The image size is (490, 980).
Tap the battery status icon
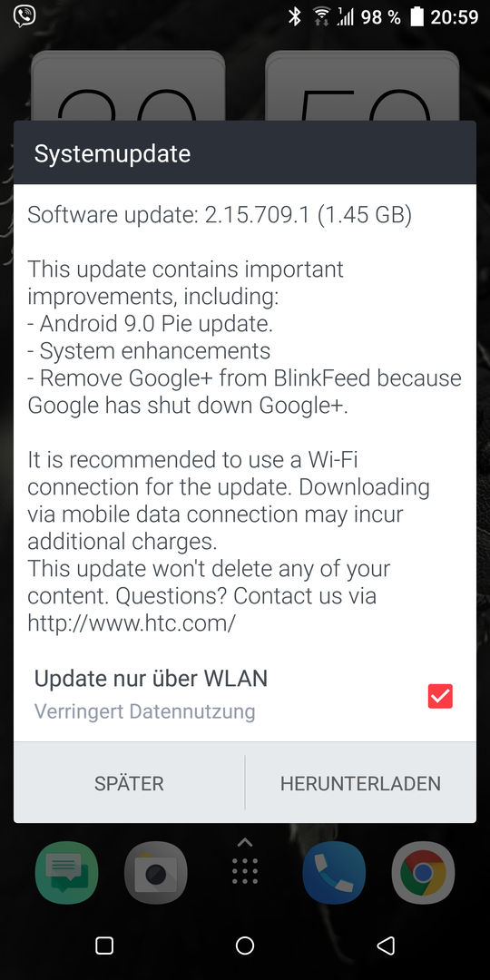416,17
